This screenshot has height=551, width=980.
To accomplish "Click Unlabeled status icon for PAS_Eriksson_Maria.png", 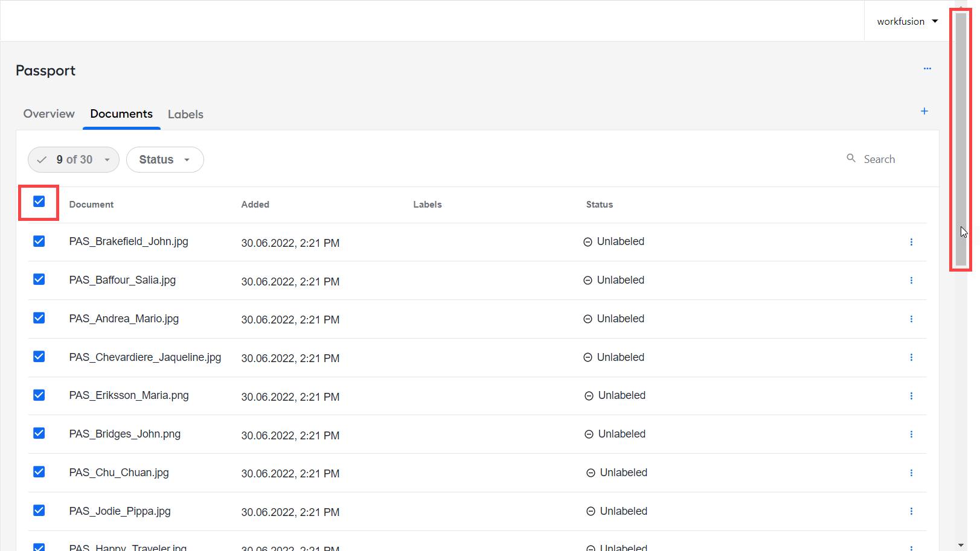I will point(589,396).
